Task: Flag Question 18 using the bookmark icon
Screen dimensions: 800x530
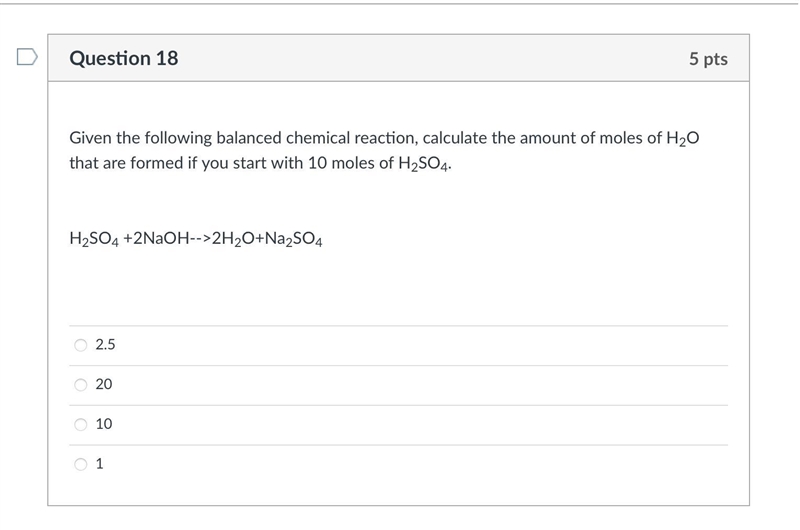Action: (27, 57)
